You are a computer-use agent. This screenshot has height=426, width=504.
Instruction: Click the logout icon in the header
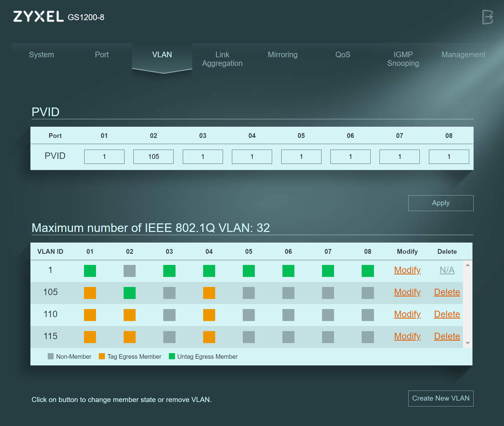click(x=487, y=17)
